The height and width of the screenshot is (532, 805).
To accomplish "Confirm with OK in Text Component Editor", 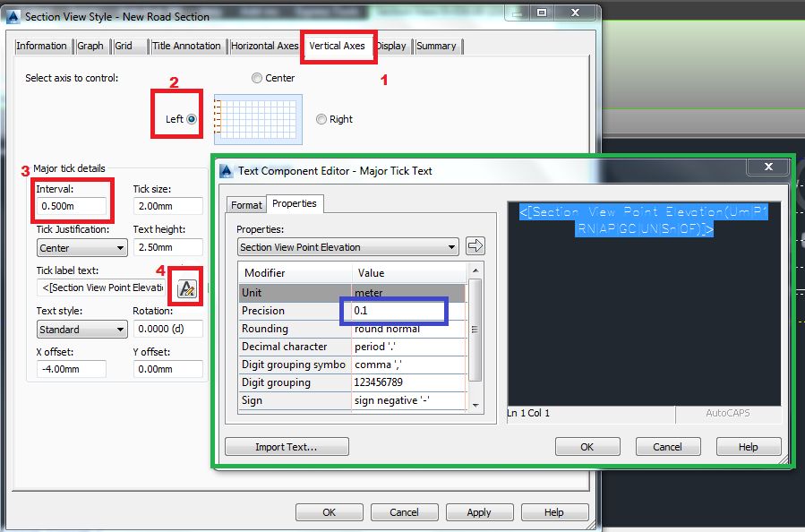I will [x=587, y=446].
